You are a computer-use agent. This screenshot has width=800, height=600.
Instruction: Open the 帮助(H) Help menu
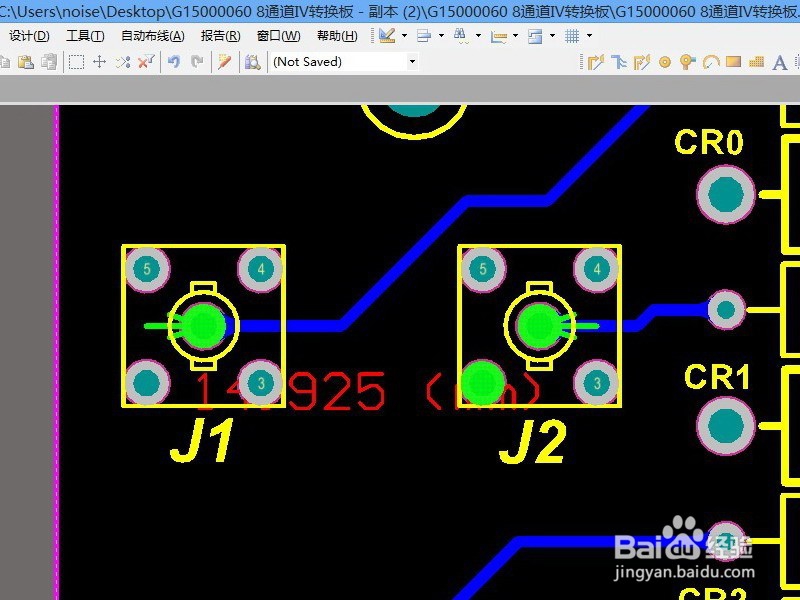337,36
